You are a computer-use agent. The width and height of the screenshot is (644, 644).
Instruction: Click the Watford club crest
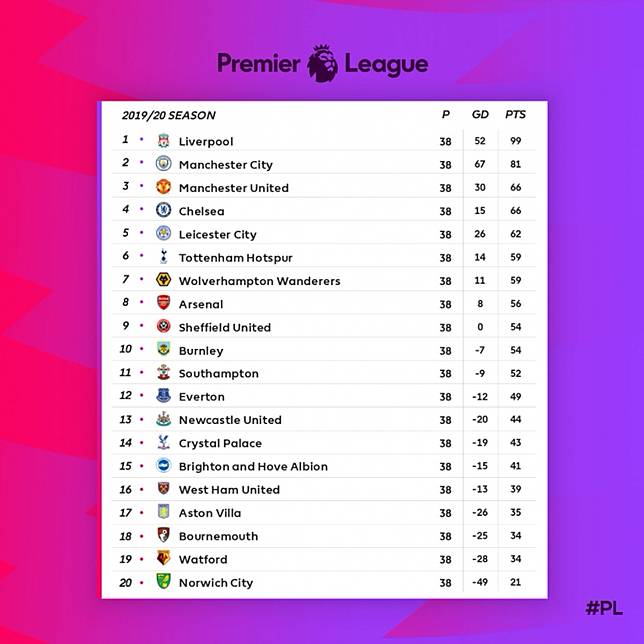click(163, 559)
